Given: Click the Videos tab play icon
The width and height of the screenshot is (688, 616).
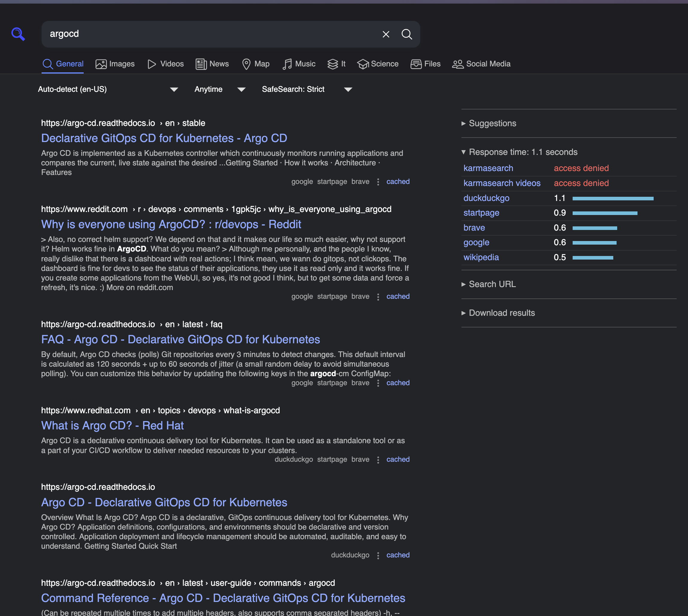Looking at the screenshot, I should point(152,64).
